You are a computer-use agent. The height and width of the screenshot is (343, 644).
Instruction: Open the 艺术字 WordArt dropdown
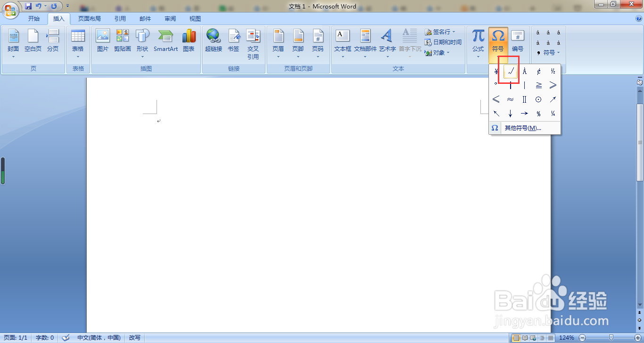click(387, 43)
